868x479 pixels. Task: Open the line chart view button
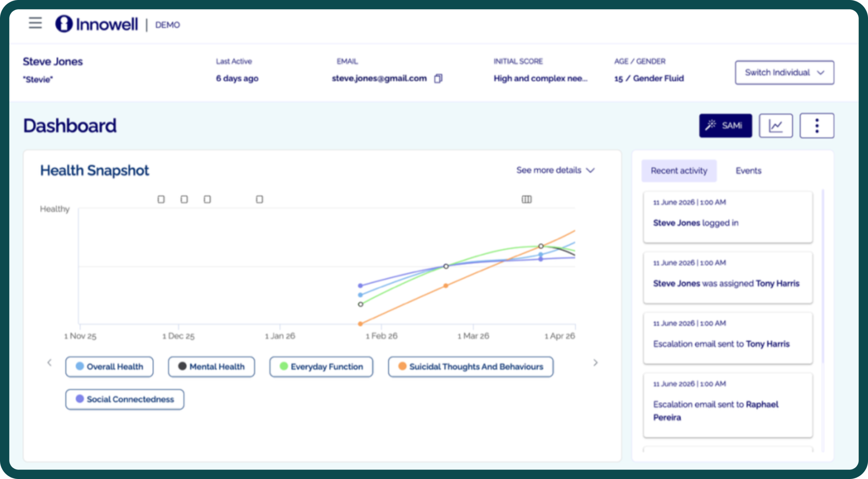(775, 126)
